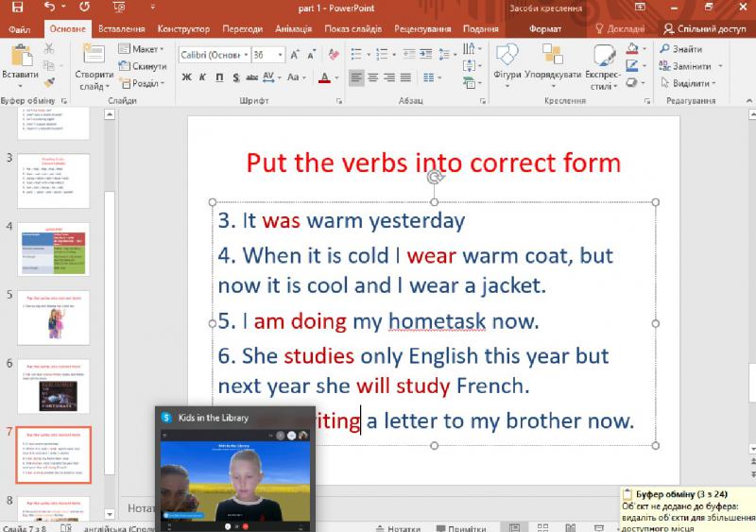This screenshot has height=532, width=756.
Task: Start slideshow from beginning icon
Action: (119, 7)
